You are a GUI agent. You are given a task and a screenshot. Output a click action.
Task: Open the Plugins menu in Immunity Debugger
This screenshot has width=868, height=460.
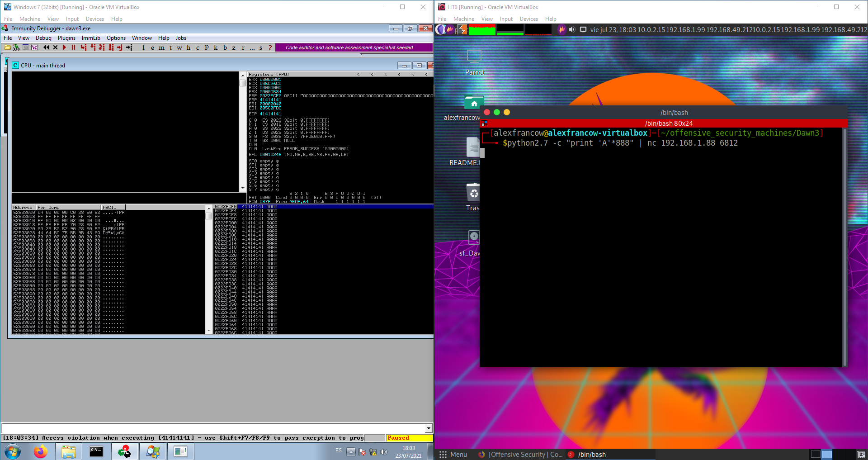(66, 38)
